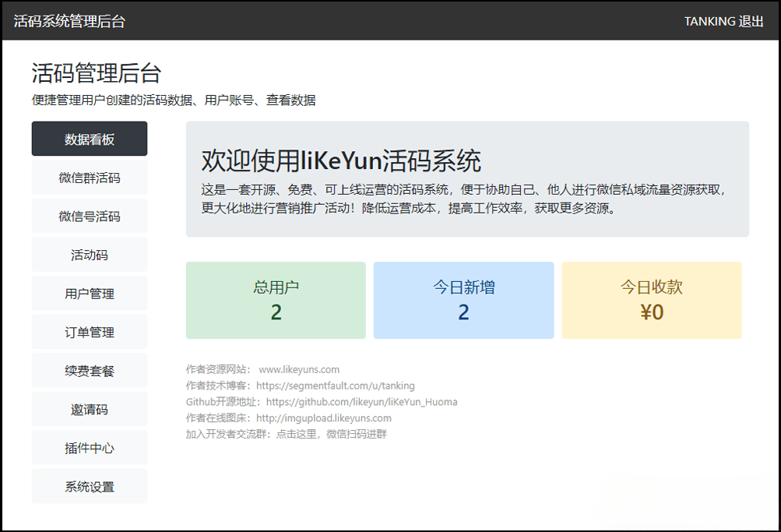Open 用户管理 to manage users
This screenshot has height=532, width=781.
tap(89, 293)
